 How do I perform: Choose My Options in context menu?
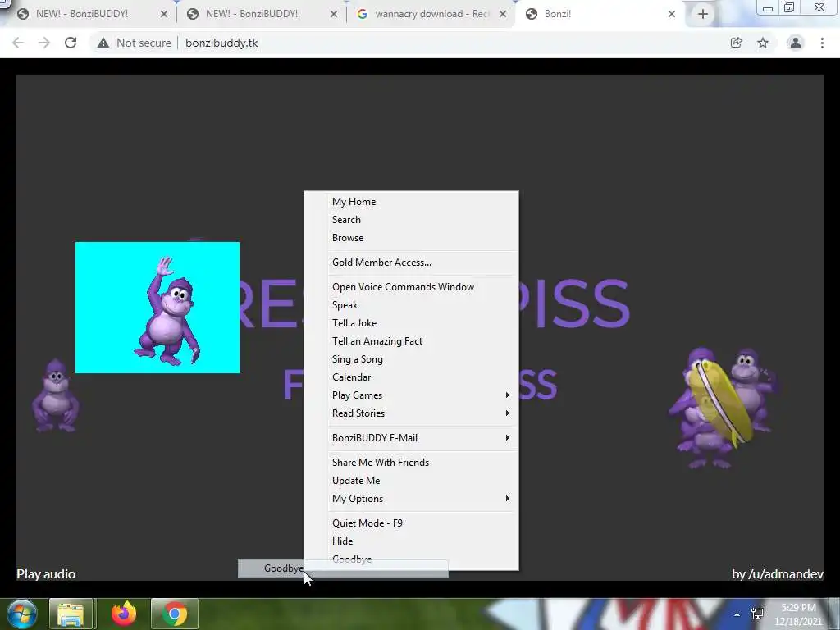click(x=411, y=499)
